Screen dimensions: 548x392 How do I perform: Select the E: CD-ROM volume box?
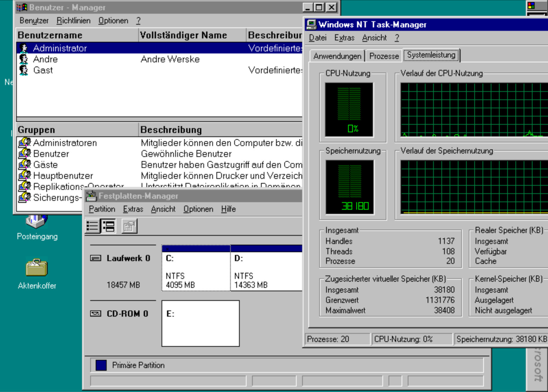click(x=201, y=323)
